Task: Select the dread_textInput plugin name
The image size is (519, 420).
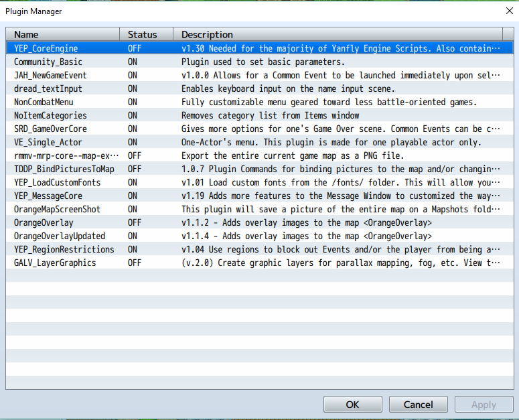Action: [48, 88]
